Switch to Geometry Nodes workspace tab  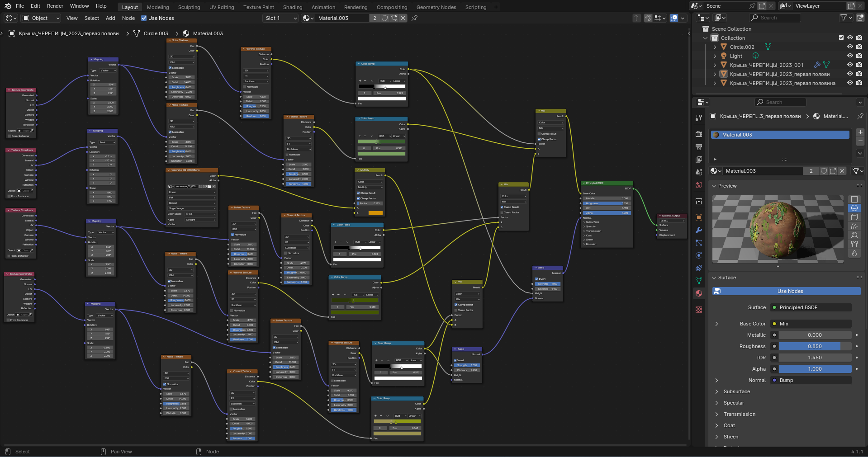click(x=436, y=7)
